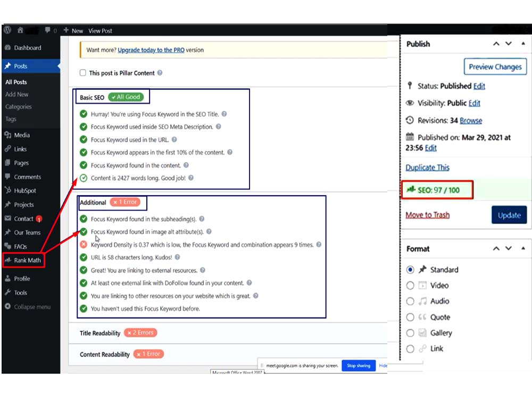Open the Rank Math menu icon
Screen dimensions: 532x399
[x=8, y=260]
